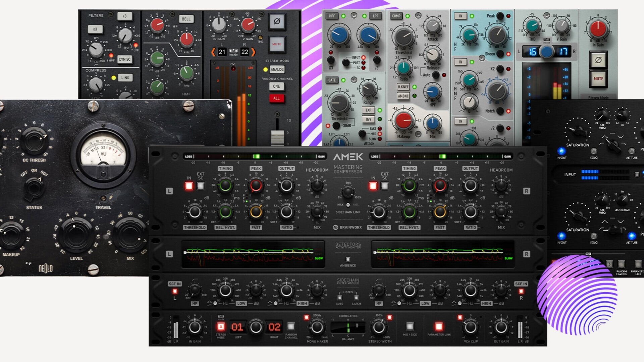
Task: Click the MAKEUP knob on the vintage unit
Action: [x=11, y=235]
